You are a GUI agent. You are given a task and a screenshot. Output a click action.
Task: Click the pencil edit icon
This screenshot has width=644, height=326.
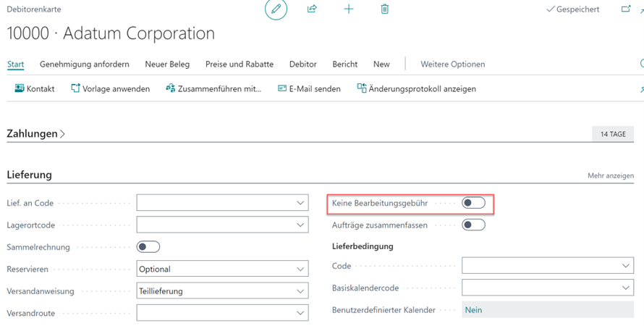(276, 9)
